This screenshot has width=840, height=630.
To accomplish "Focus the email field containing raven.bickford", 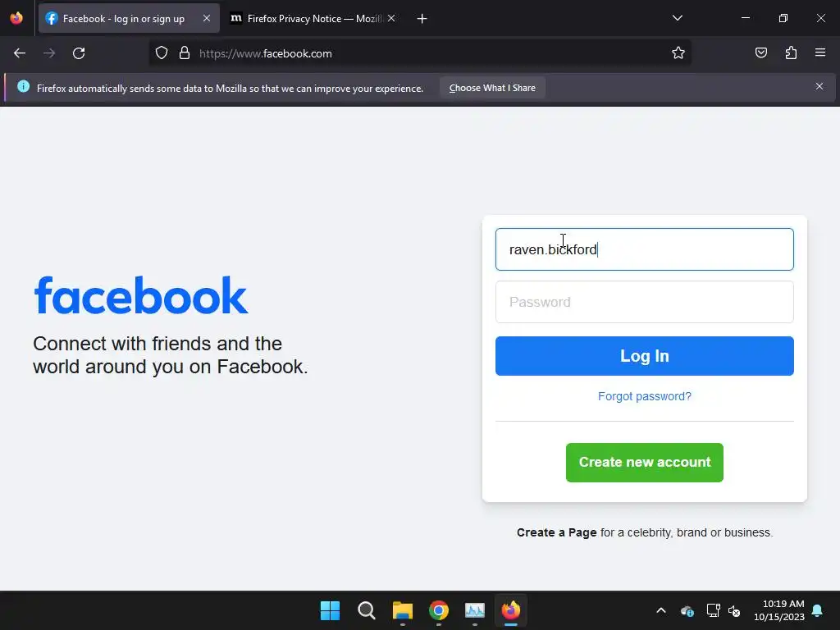I will pyautogui.click(x=645, y=249).
